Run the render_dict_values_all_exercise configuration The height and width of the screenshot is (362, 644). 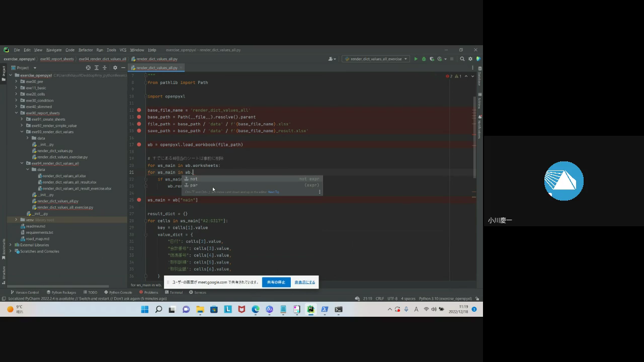click(416, 59)
